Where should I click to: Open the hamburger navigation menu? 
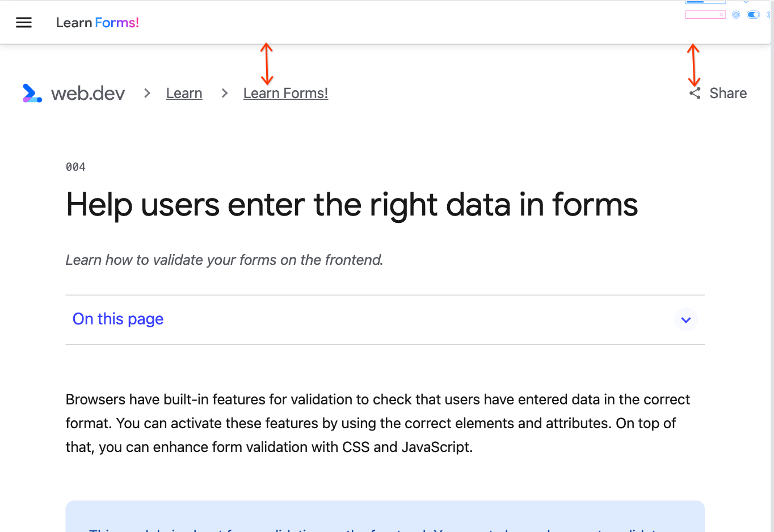[x=23, y=22]
